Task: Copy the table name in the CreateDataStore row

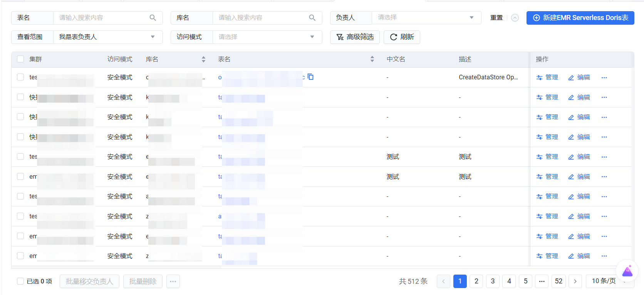Action: 310,77
